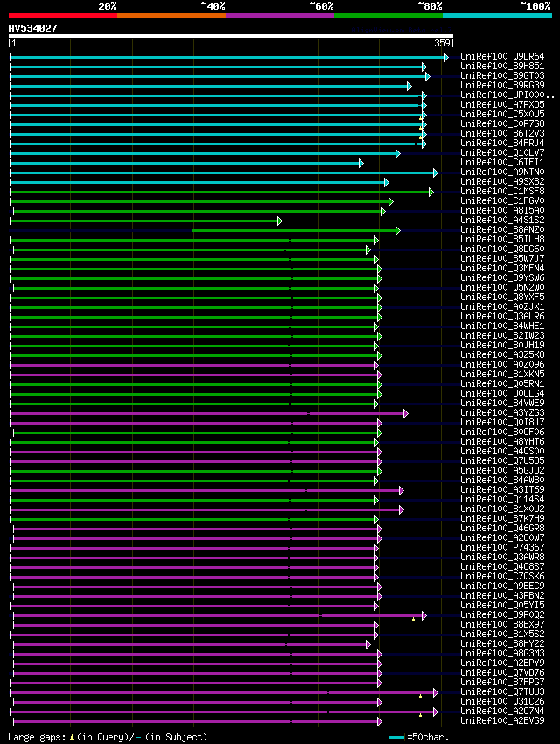
Task: Click the UniRef100_C7QSK6 label
Action: point(502,577)
